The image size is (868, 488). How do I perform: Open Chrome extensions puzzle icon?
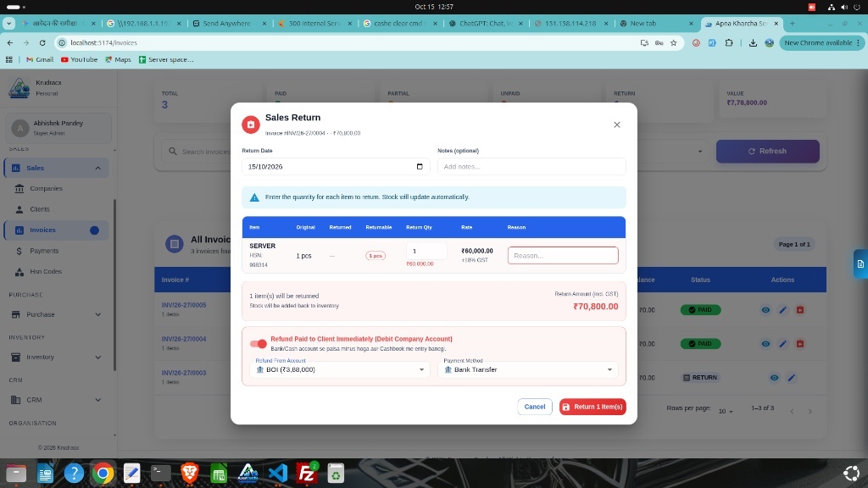coord(729,42)
